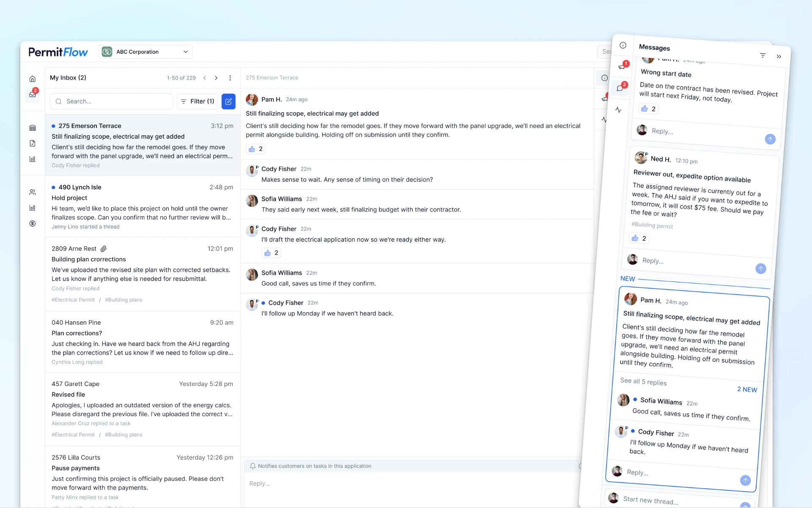Click the blue compose new message button
This screenshot has width=812, height=508.
coord(228,101)
